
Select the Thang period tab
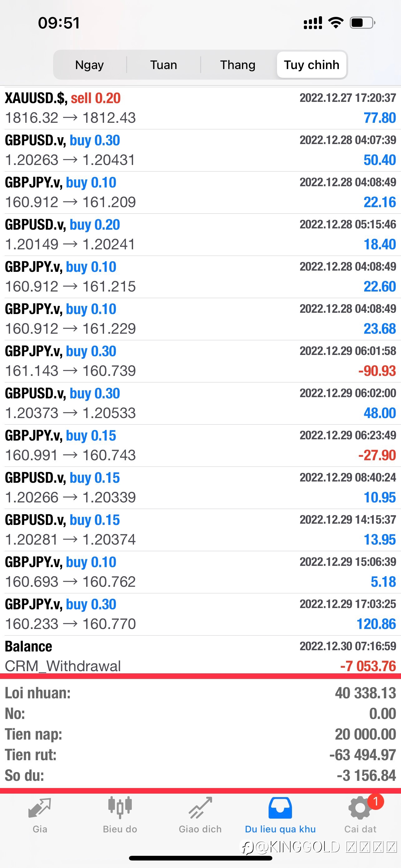[238, 65]
